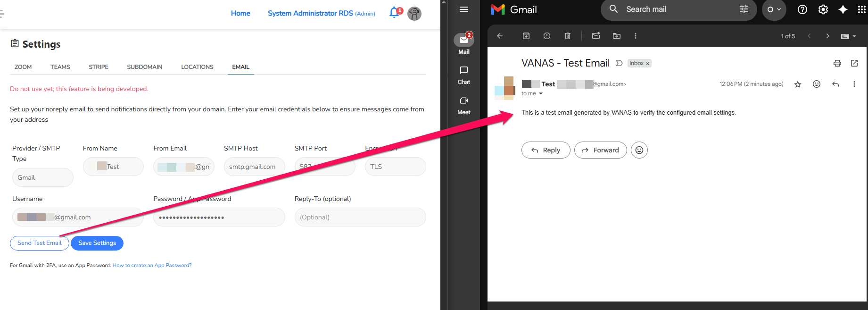
Task: Print the VANAS Test Email
Action: (837, 63)
